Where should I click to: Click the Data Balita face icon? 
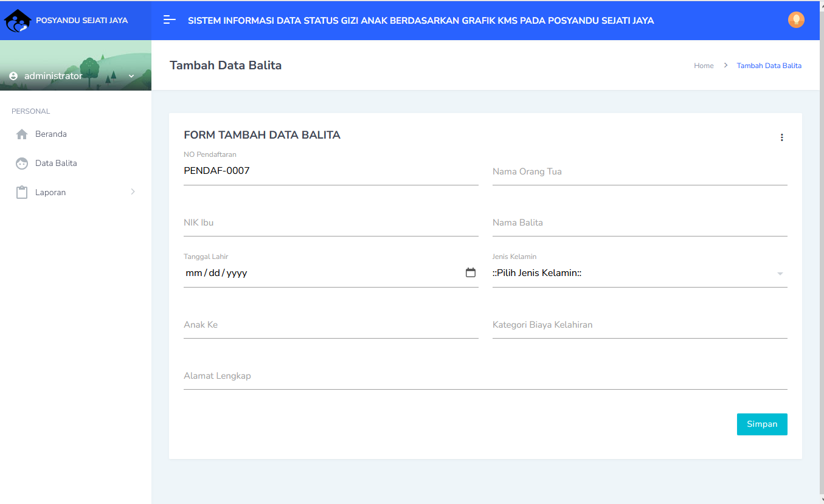[x=22, y=164]
